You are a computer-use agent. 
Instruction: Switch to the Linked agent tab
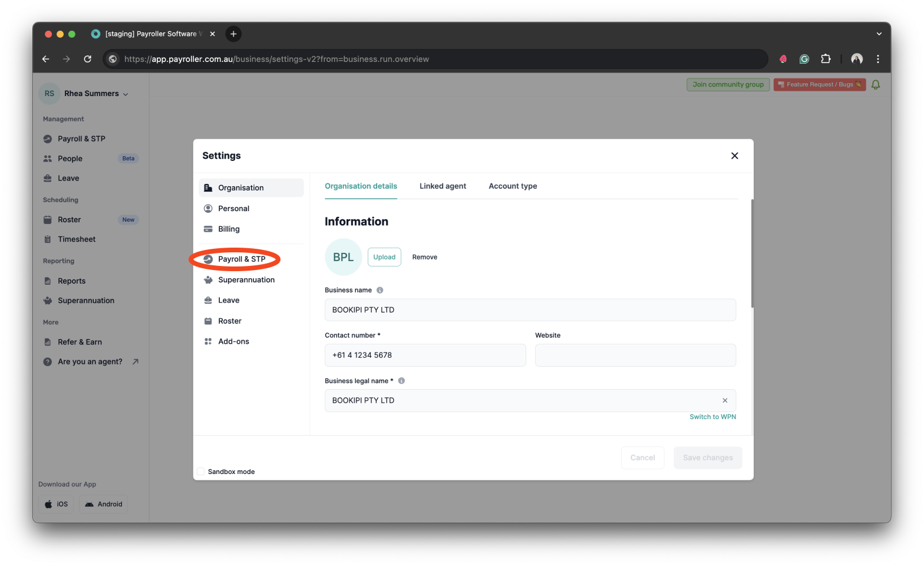point(443,186)
